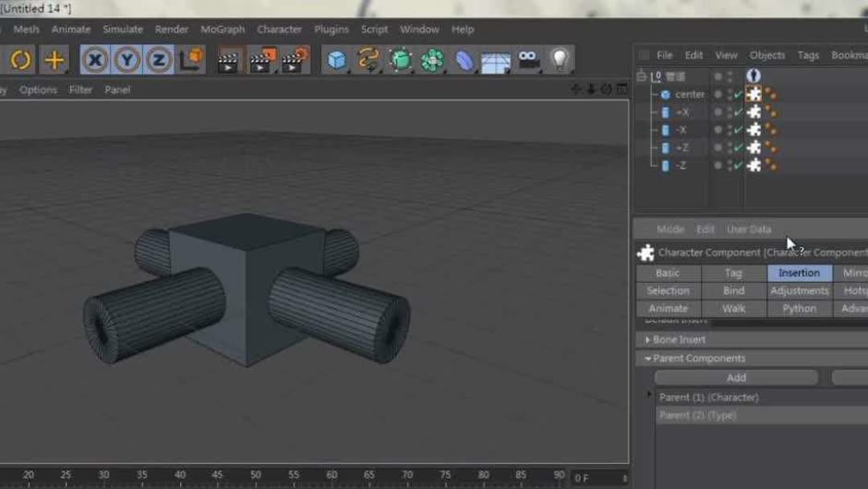Viewport: 868px width, 489px height.
Task: Select the X axis lock icon
Action: [x=96, y=60]
